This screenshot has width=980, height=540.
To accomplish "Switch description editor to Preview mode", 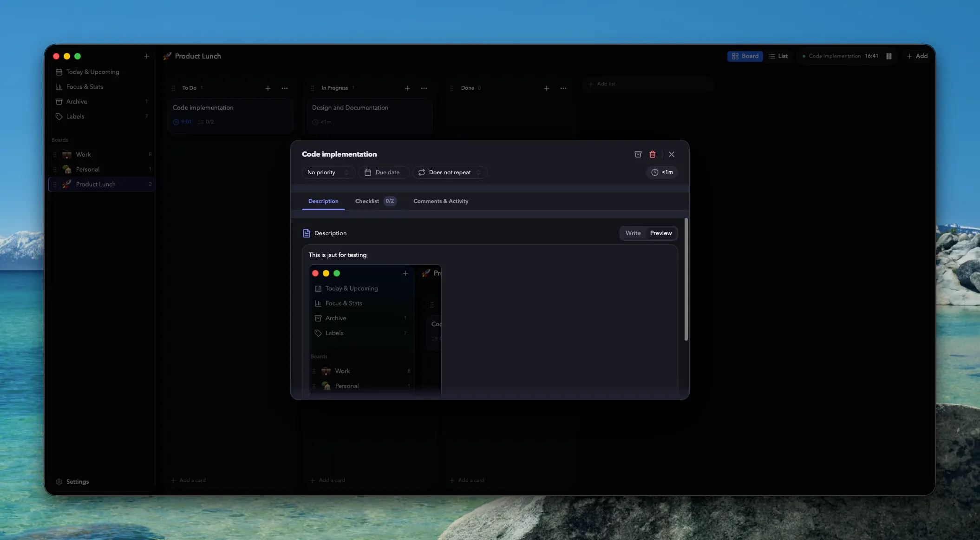I will click(x=660, y=233).
